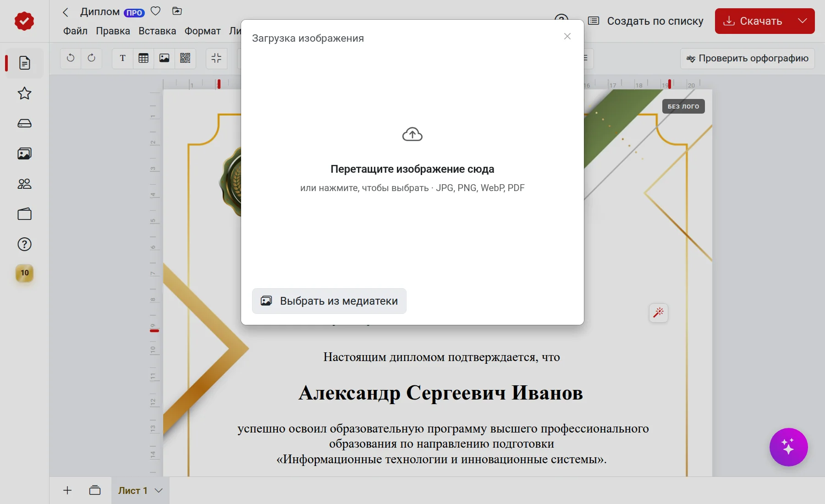Click Проверить орфографию
Image resolution: width=825 pixels, height=504 pixels.
coord(748,59)
